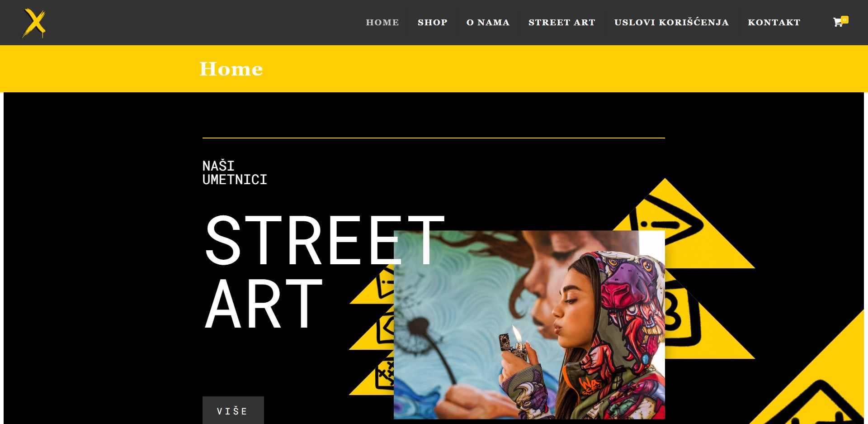
Task: Open the O NAMA page
Action: [x=488, y=23]
